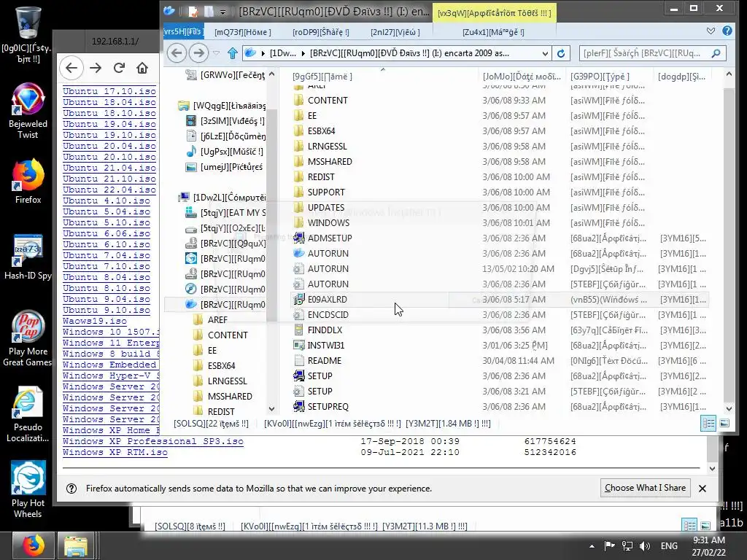
Task: Reload the Firefox page
Action: (119, 68)
